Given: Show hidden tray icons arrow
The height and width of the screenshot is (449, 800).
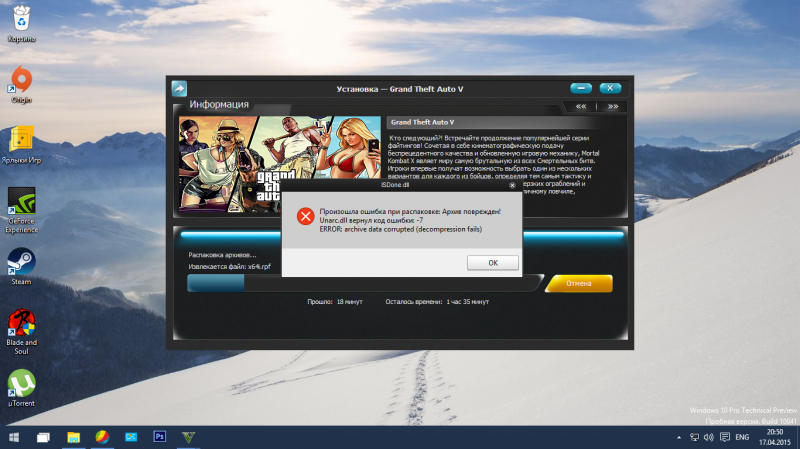Looking at the screenshot, I should pos(679,437).
